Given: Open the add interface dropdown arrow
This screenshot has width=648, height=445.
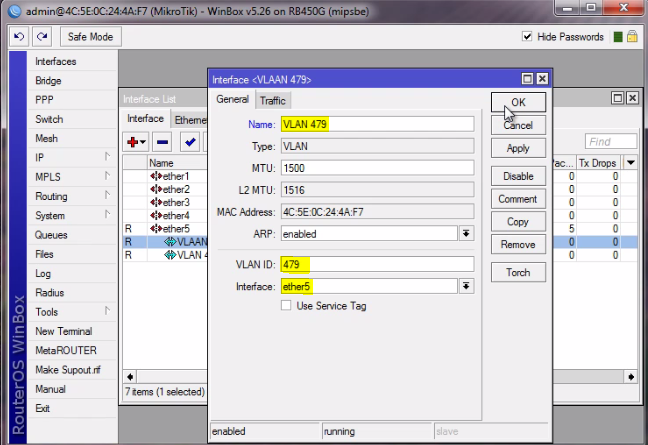Looking at the screenshot, I should pos(143,142).
